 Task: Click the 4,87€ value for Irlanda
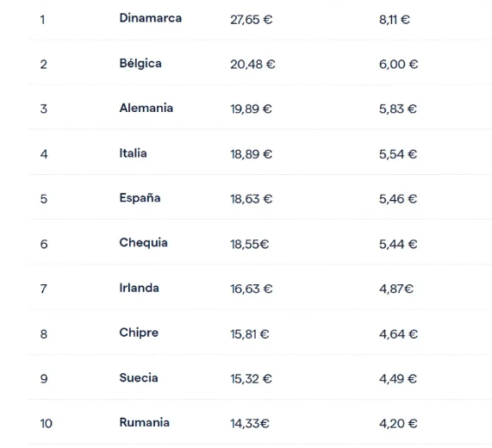pyautogui.click(x=396, y=289)
